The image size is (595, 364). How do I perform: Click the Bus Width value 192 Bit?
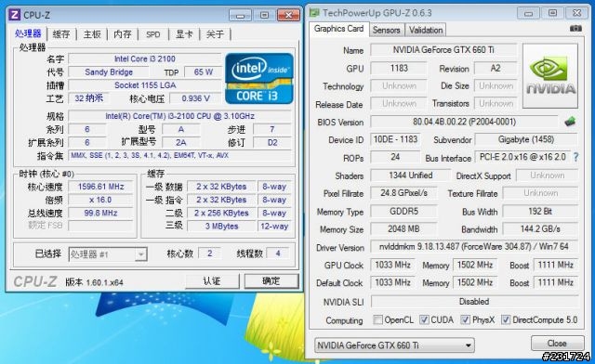[540, 211]
